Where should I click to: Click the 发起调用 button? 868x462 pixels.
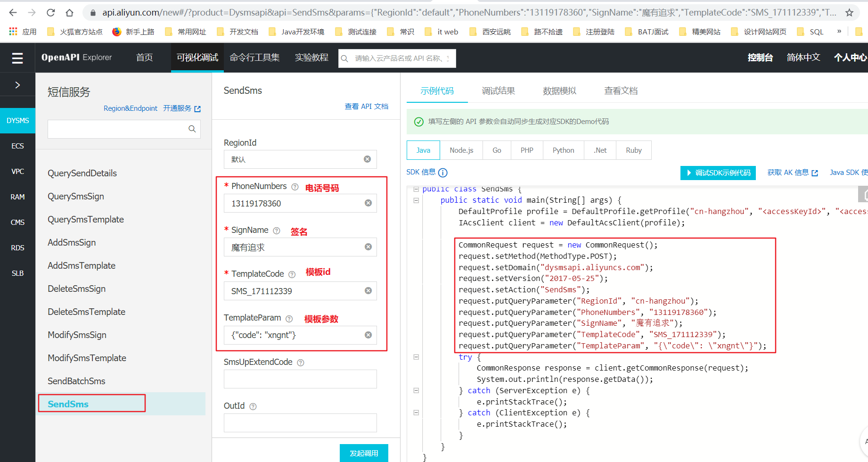coord(364,453)
